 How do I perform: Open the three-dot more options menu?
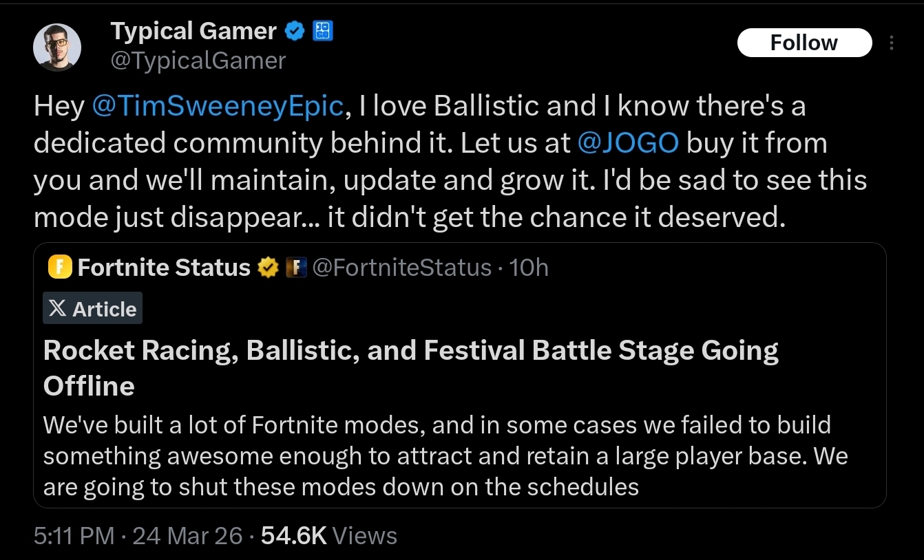pos(892,43)
